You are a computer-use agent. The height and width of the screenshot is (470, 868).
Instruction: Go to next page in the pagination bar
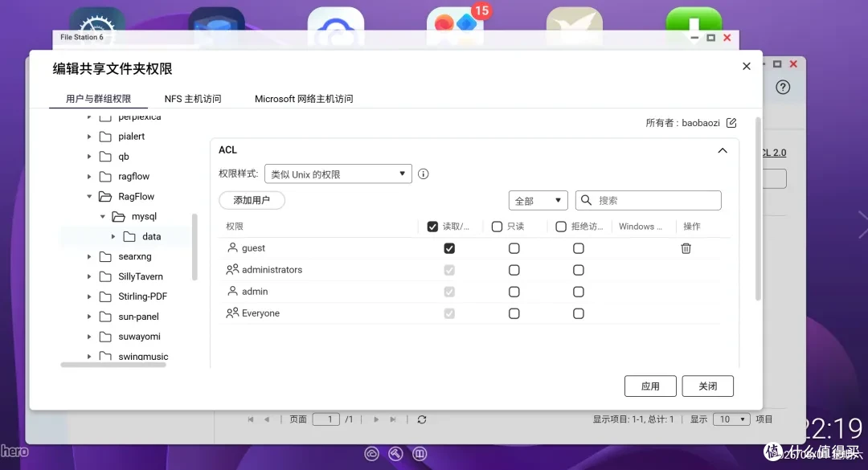pos(376,419)
